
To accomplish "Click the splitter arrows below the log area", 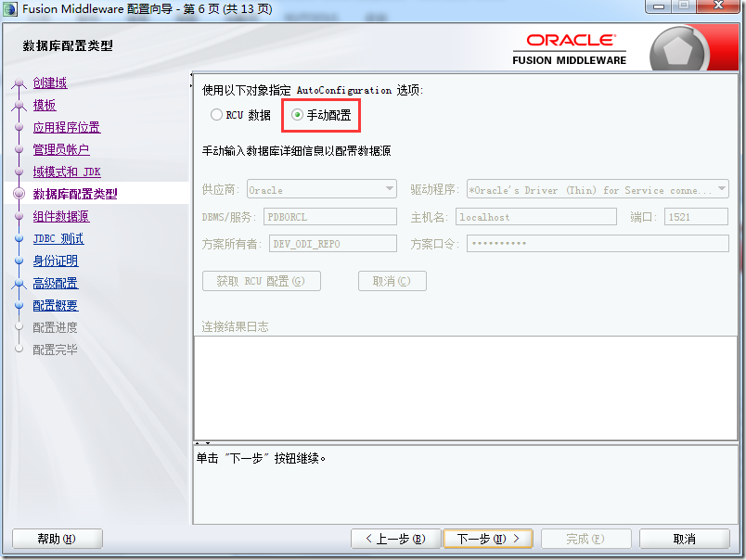I will 202,443.
